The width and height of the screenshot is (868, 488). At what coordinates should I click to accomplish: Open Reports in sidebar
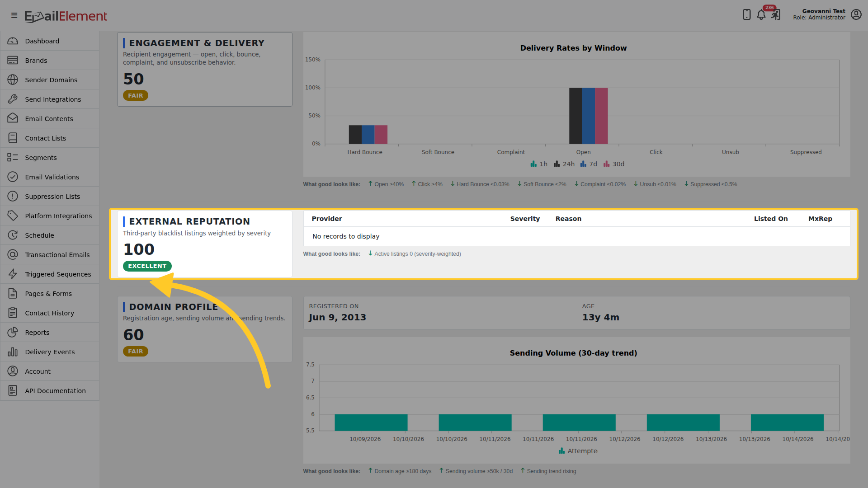click(x=50, y=333)
